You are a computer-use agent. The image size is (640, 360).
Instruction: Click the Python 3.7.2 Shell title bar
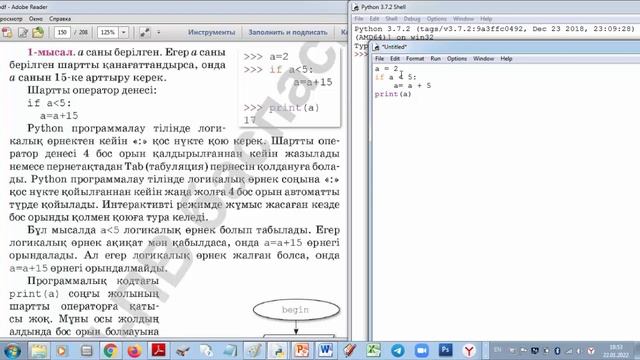[495, 7]
